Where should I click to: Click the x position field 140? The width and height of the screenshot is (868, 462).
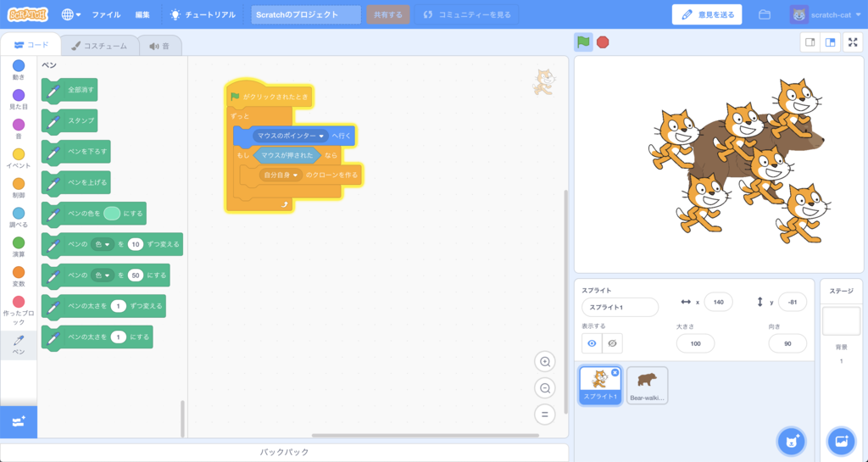pos(719,302)
